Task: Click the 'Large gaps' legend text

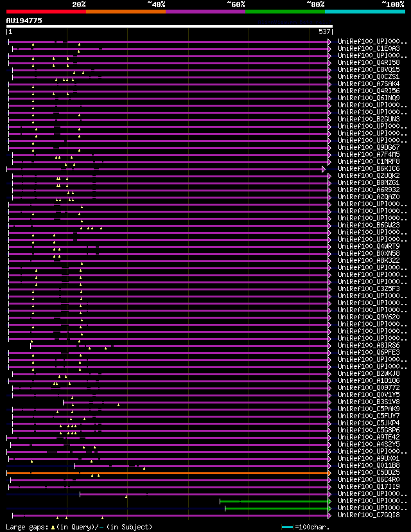Action: [28, 527]
